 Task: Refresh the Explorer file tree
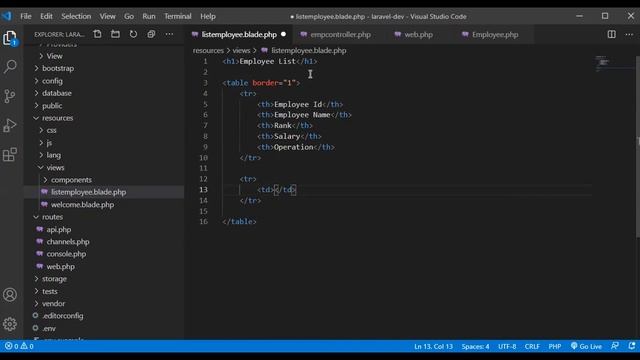click(x=133, y=34)
